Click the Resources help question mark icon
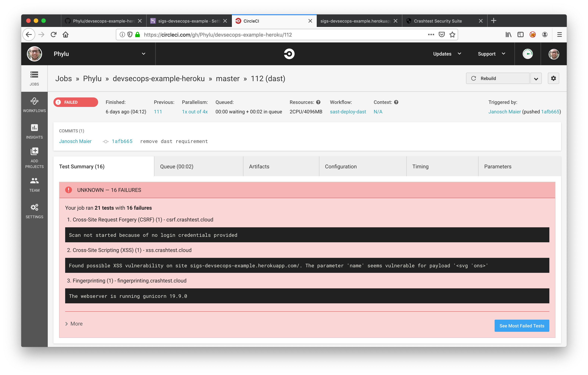Screen dimensions: 588x375 318,102
